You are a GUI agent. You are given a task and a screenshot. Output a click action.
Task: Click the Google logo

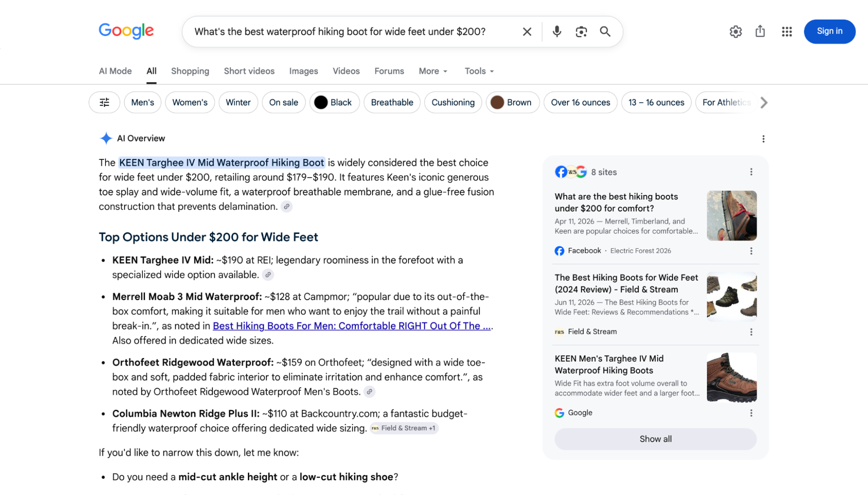tap(126, 31)
